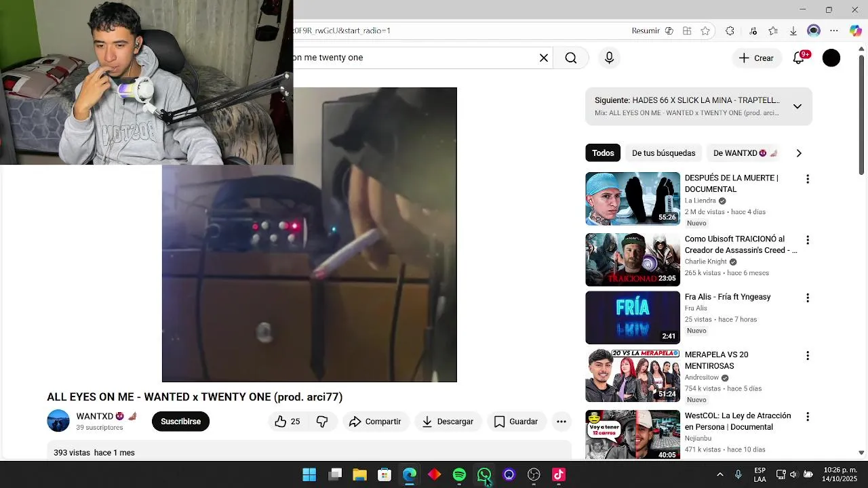Open YouTube notifications bell
The height and width of the screenshot is (488, 868).
799,58
